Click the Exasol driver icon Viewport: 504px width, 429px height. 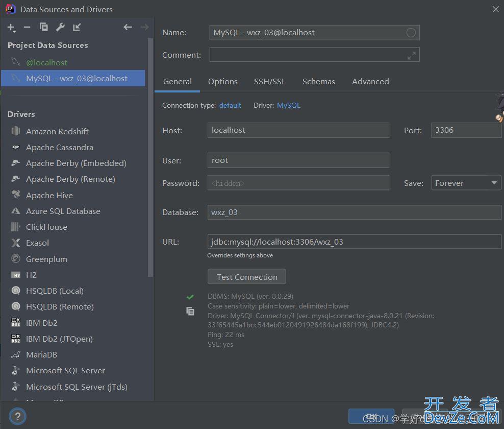pyautogui.click(x=15, y=243)
